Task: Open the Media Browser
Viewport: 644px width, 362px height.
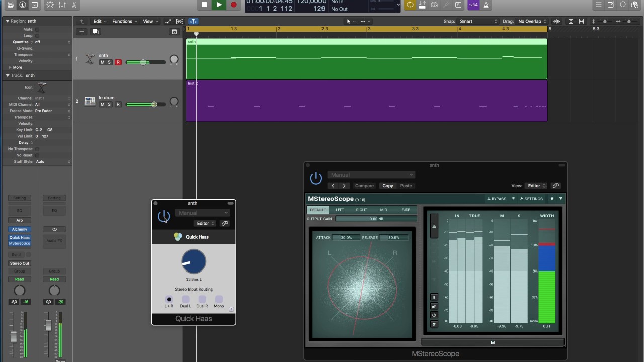Action: [x=635, y=5]
